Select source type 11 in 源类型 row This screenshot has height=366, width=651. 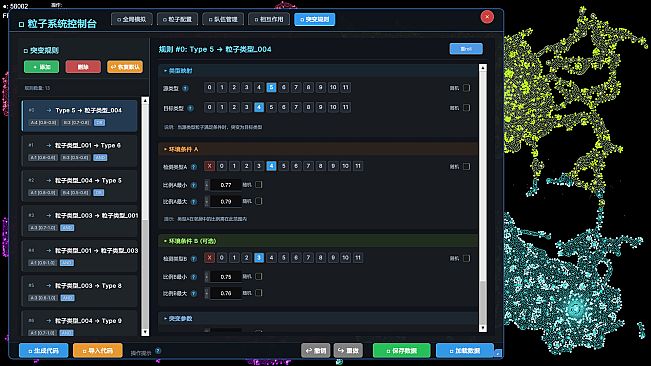coord(345,87)
